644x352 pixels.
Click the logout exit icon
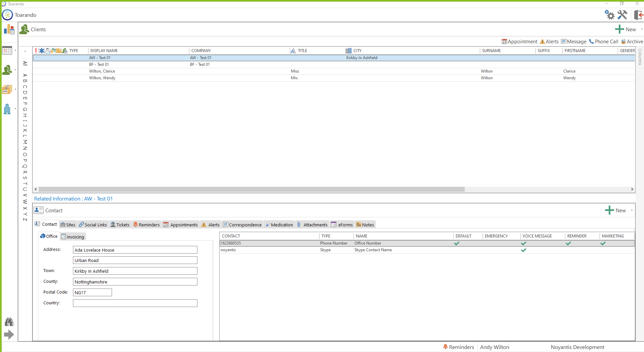(x=638, y=15)
